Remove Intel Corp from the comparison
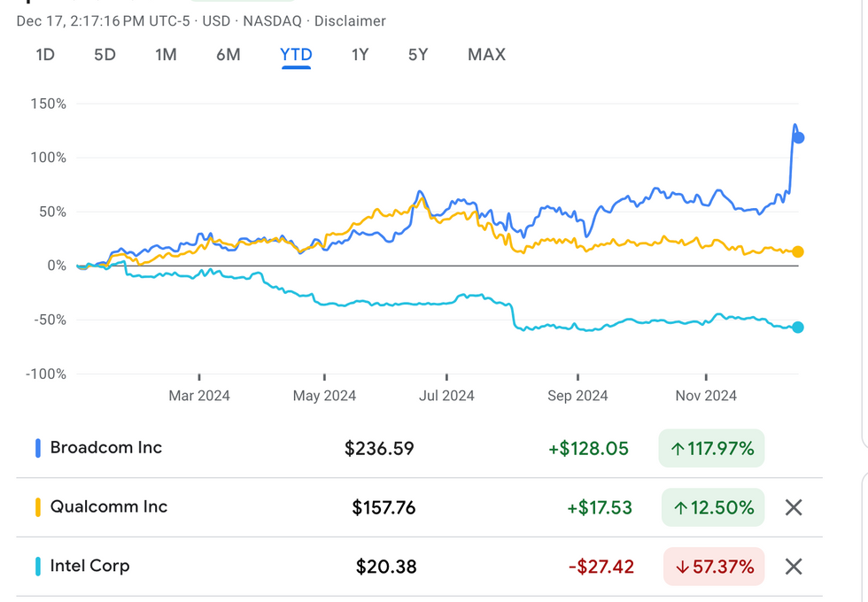Viewport: 868px width, 602px height. pos(794,567)
